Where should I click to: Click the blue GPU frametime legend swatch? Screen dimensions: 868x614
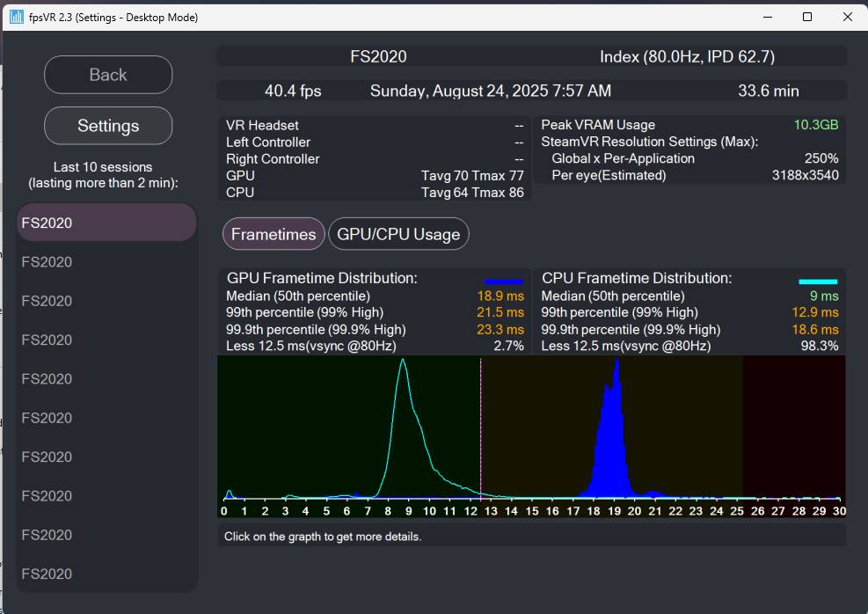[x=503, y=281]
